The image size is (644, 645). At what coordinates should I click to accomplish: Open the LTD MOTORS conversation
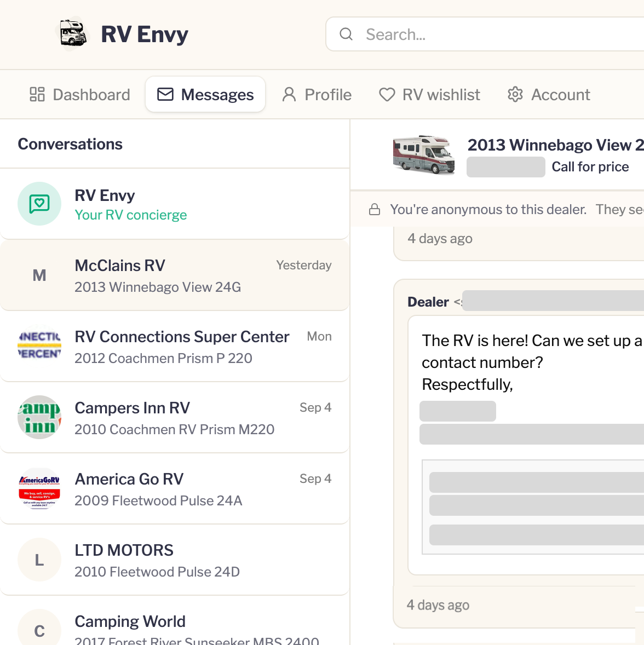pos(175,560)
